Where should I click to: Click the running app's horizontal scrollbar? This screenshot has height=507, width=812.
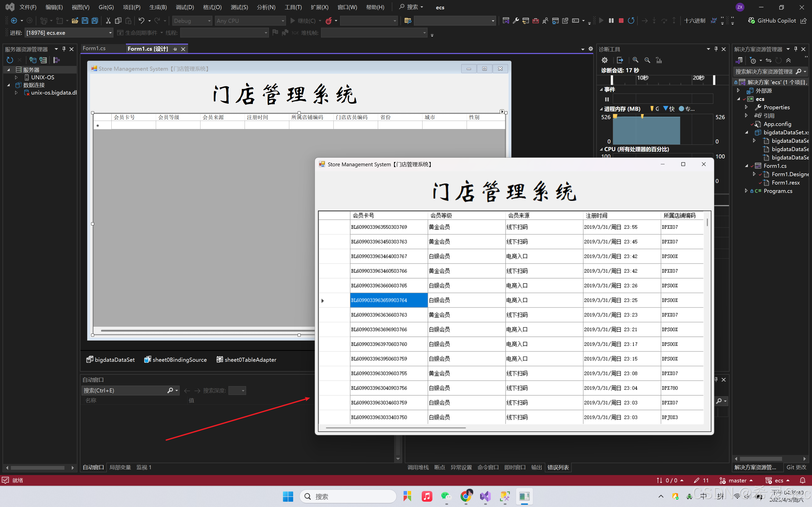coord(395,428)
